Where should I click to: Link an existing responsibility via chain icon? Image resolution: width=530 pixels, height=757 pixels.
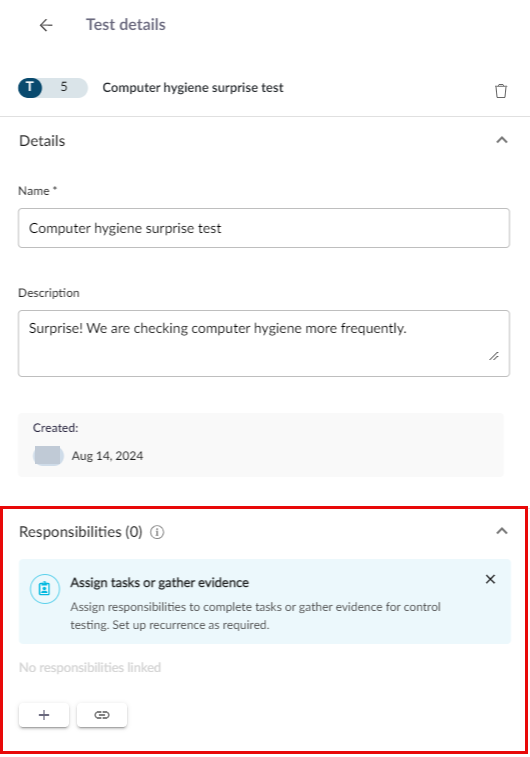[102, 715]
